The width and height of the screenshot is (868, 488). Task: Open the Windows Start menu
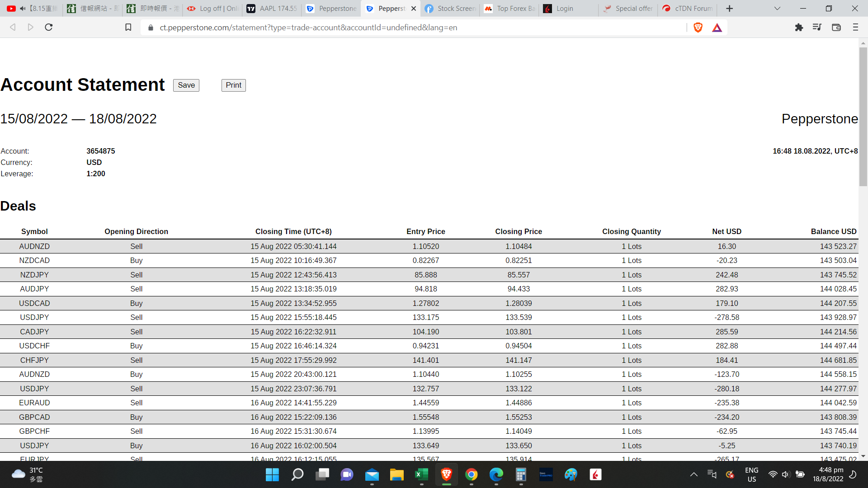pyautogui.click(x=272, y=474)
